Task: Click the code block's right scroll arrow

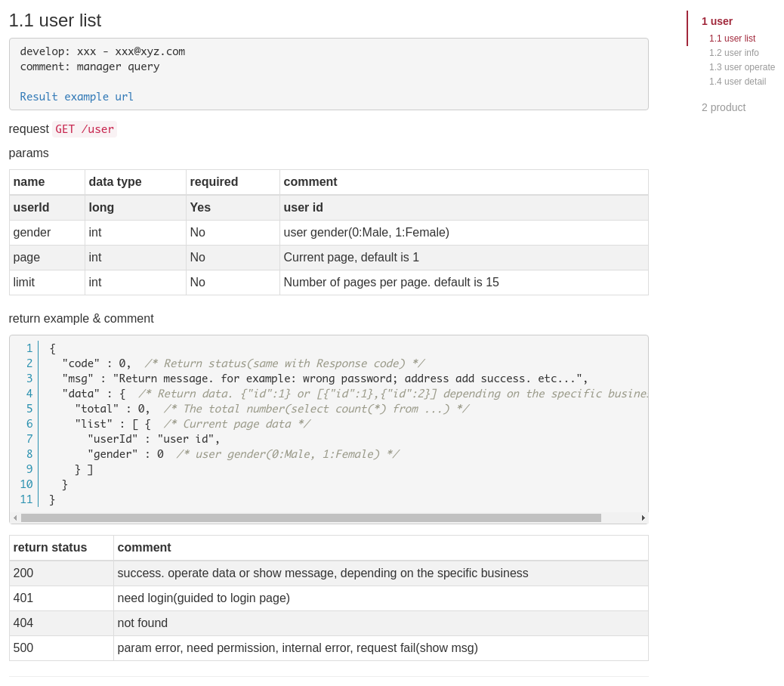Action: click(x=643, y=518)
